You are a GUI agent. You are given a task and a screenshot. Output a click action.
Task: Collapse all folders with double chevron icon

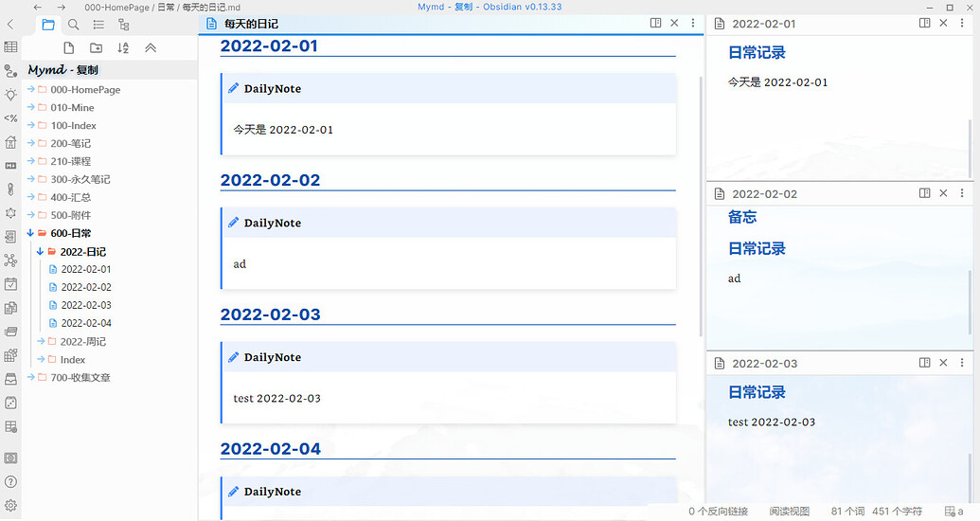tap(151, 47)
